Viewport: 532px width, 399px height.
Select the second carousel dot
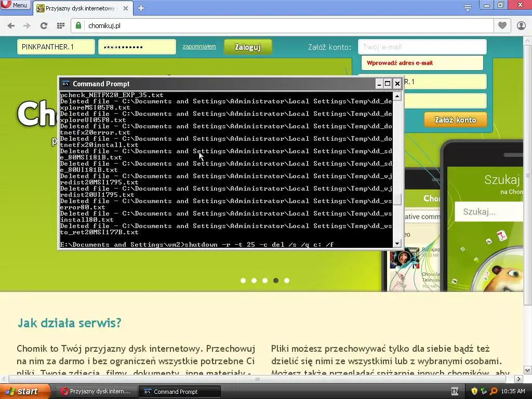coord(254,281)
